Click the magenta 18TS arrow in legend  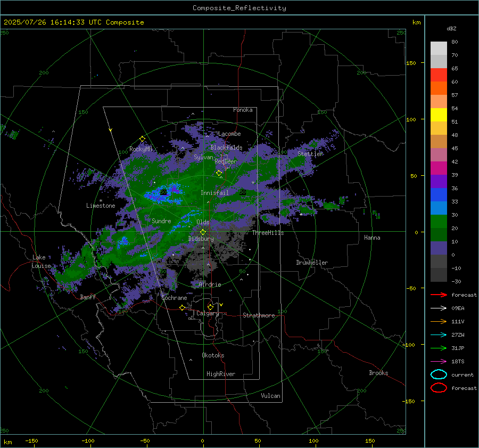439,362
